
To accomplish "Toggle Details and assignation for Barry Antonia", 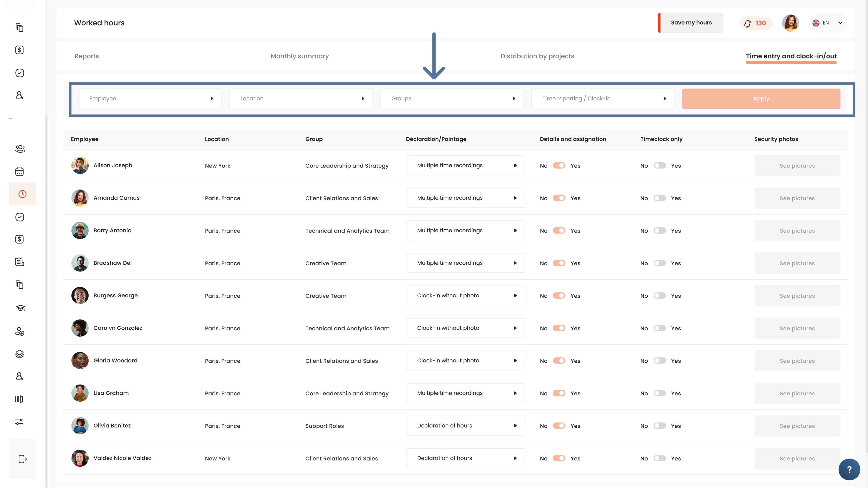I will click(x=559, y=230).
